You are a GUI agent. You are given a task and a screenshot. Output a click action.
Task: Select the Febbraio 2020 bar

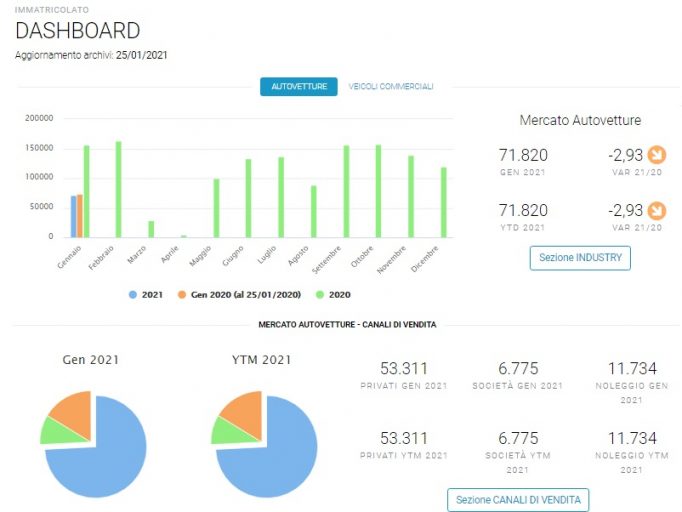point(118,189)
